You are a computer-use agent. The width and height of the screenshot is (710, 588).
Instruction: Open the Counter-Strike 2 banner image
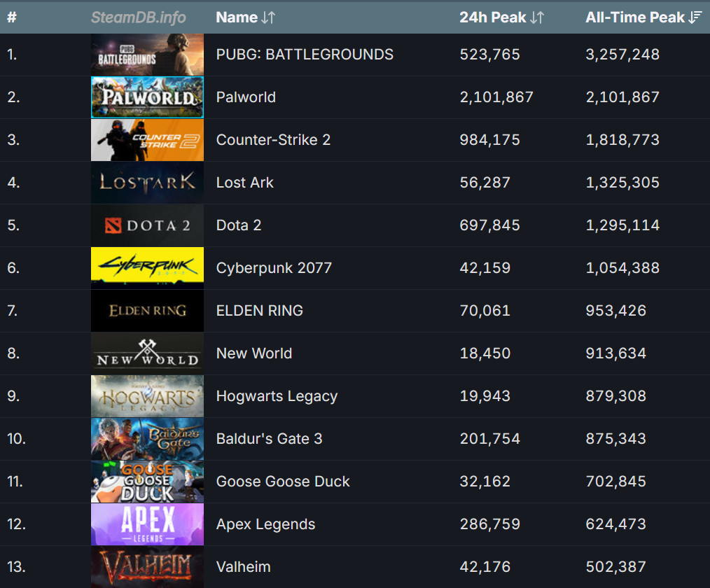click(x=147, y=140)
